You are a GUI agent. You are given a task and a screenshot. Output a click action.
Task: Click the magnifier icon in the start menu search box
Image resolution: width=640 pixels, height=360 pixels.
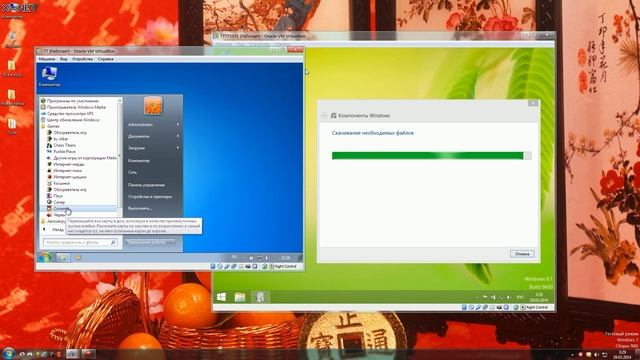click(x=113, y=242)
